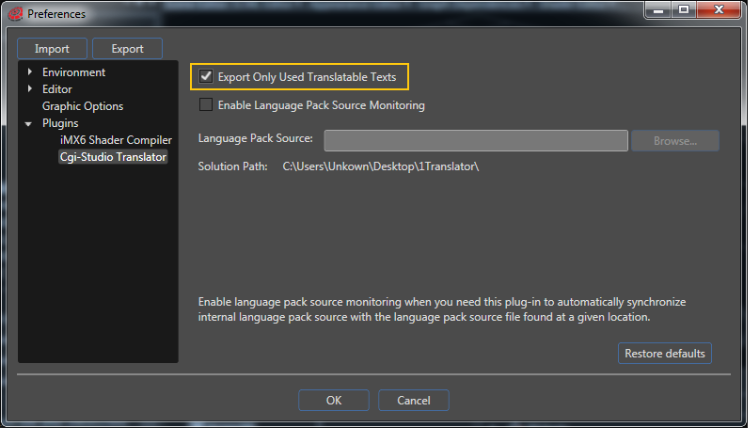Image resolution: width=749 pixels, height=429 pixels.
Task: Maximize the Preferences window
Action: click(684, 10)
